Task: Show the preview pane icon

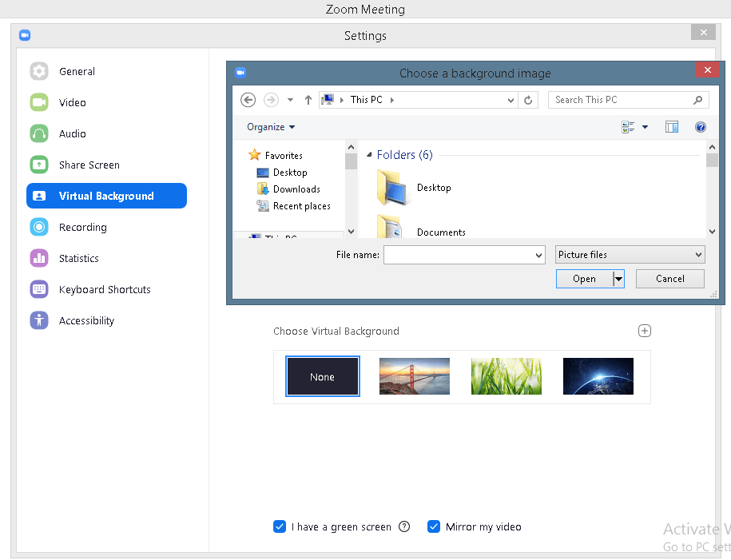Action: [x=672, y=127]
